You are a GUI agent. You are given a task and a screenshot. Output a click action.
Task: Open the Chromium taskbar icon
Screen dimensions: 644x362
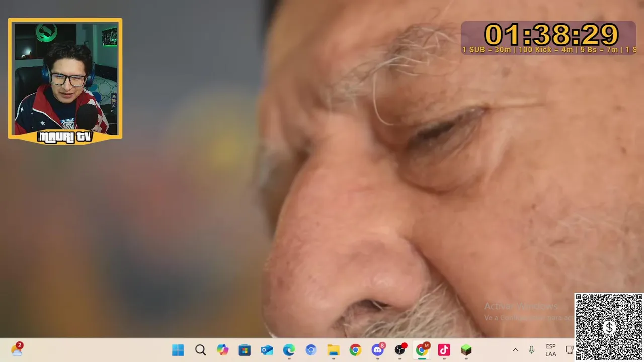311,350
